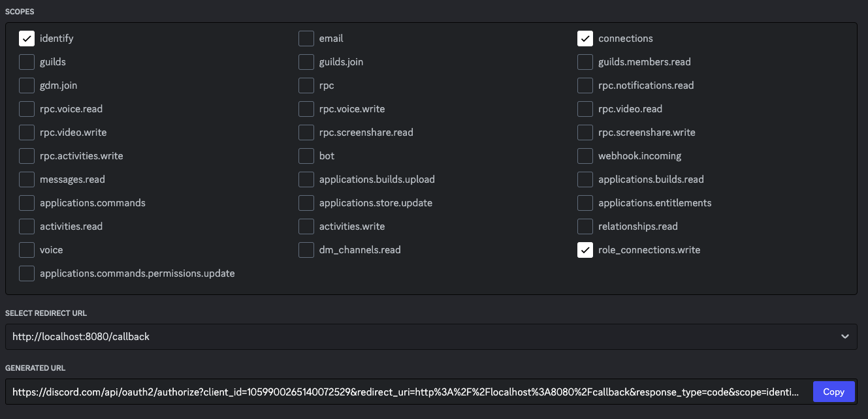Viewport: 868px width, 419px height.
Task: Enable the activities.write scope
Action: [306, 226]
